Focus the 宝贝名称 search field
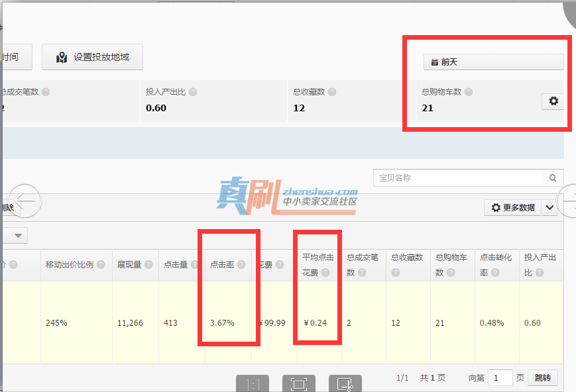Screen dimensions: 576x392 click(458, 177)
